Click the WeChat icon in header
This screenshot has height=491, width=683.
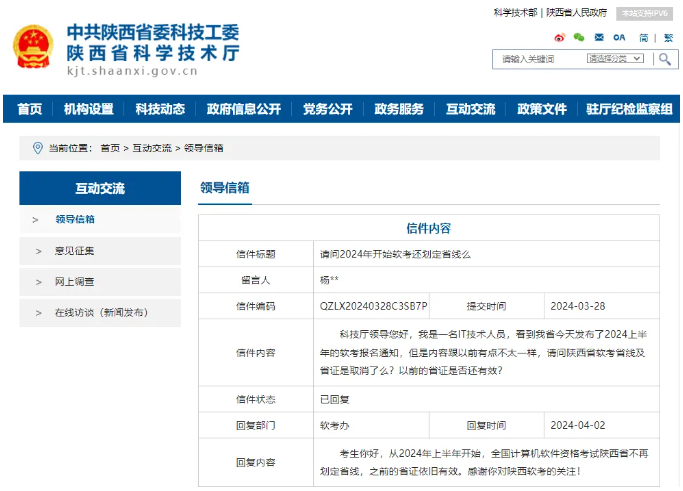(x=577, y=37)
